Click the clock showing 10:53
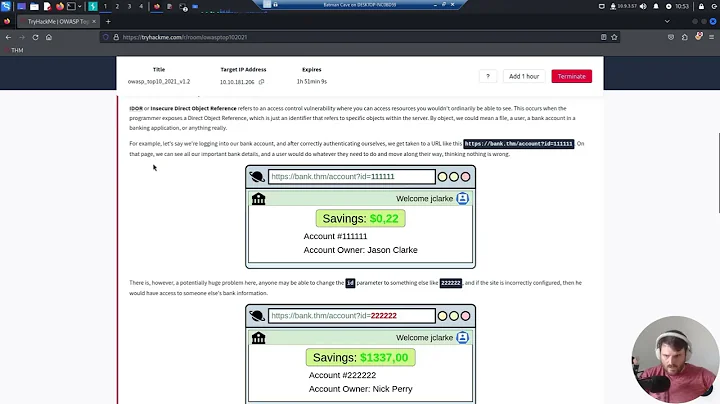Image resolution: width=720 pixels, height=404 pixels. [x=682, y=6]
